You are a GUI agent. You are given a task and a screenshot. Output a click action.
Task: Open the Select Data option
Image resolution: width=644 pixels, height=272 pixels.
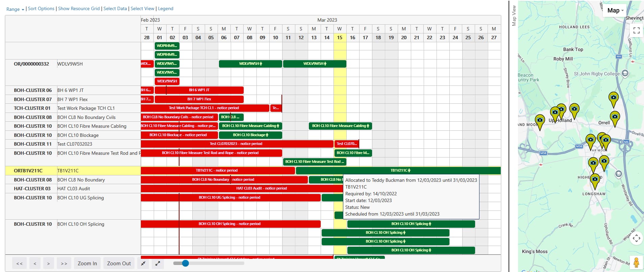coord(115,8)
